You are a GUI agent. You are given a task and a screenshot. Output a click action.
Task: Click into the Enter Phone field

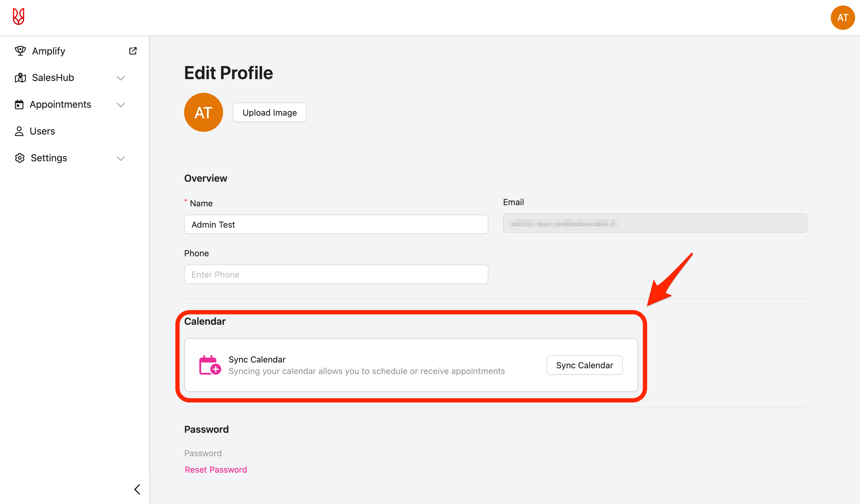[x=336, y=274]
